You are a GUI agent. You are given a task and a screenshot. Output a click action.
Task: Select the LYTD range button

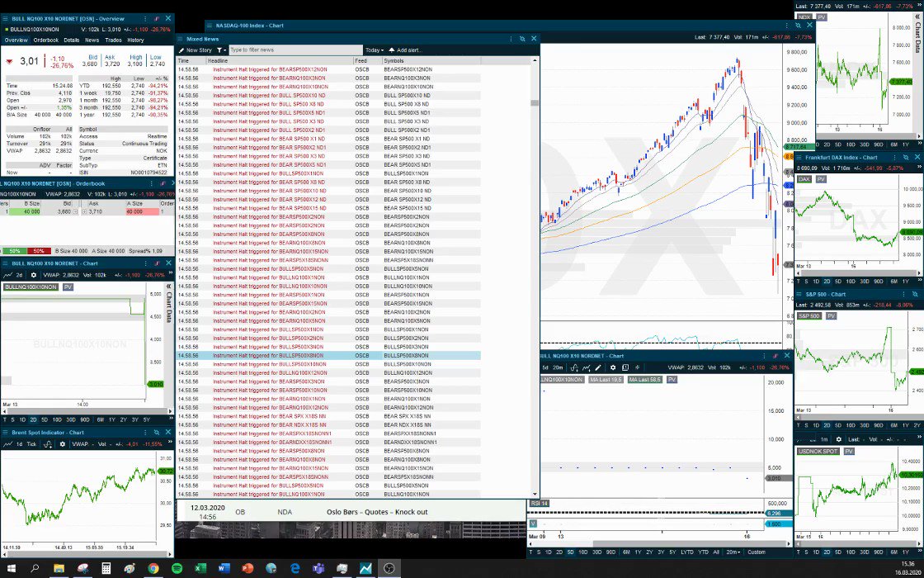click(x=686, y=552)
